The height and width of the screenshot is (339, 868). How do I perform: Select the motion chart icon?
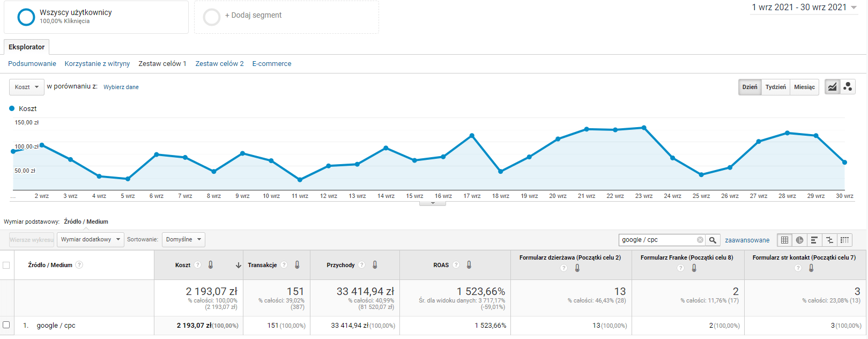[x=848, y=87]
